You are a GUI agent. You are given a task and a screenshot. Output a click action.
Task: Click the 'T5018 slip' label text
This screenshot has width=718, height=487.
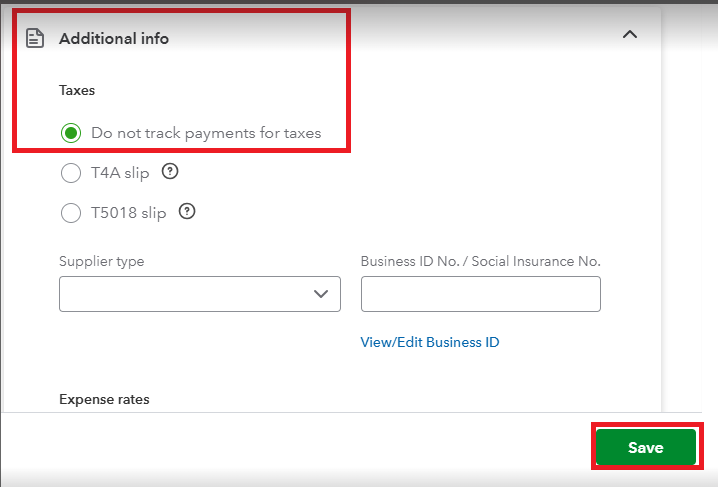point(128,212)
